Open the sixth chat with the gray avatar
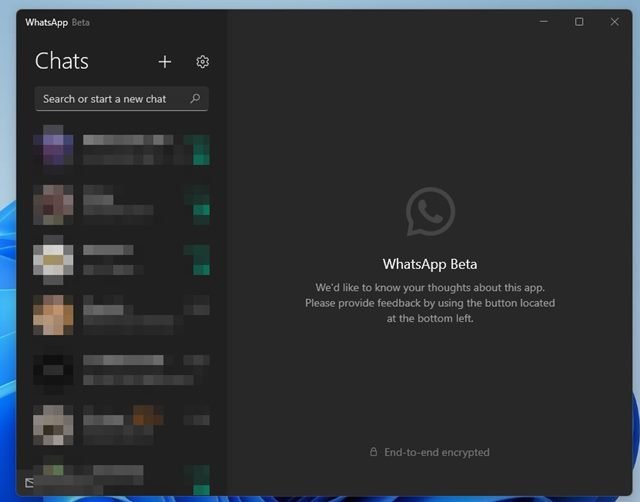The image size is (640, 502). pos(120,424)
